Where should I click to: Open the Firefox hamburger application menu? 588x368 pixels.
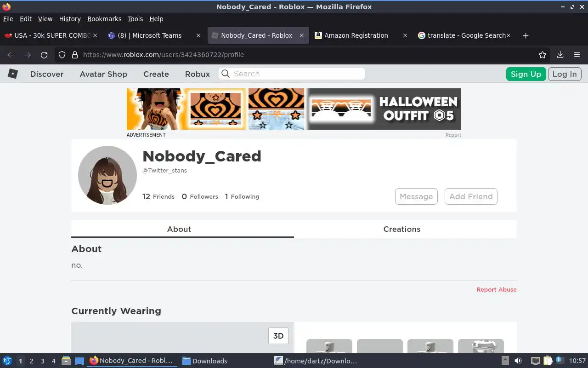(x=577, y=55)
